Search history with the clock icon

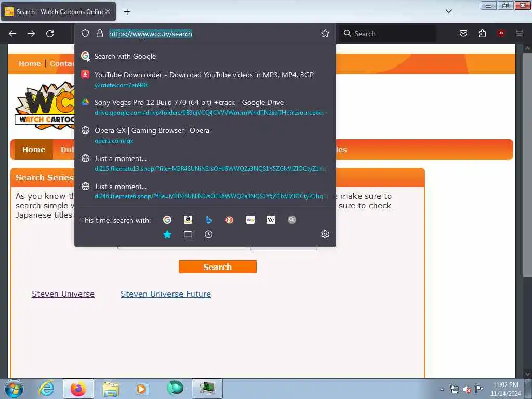[x=209, y=234]
